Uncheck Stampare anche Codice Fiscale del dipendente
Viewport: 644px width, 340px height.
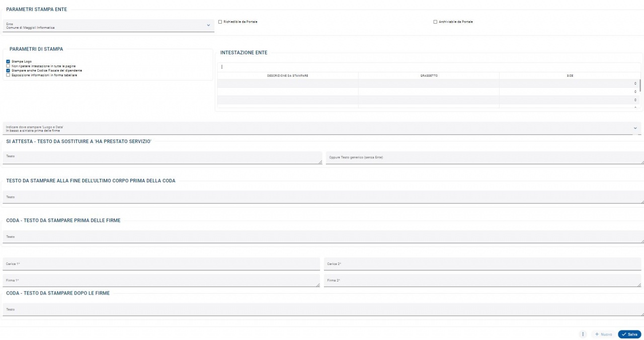[8, 71]
